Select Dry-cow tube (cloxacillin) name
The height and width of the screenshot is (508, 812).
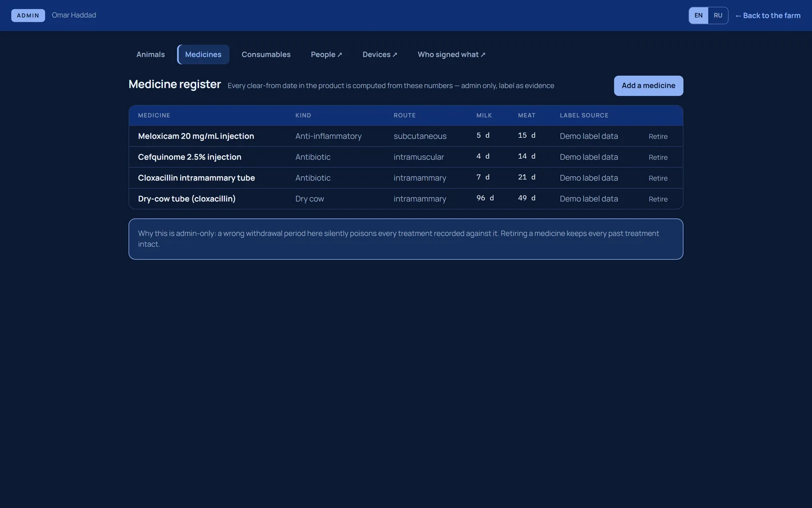point(187,199)
